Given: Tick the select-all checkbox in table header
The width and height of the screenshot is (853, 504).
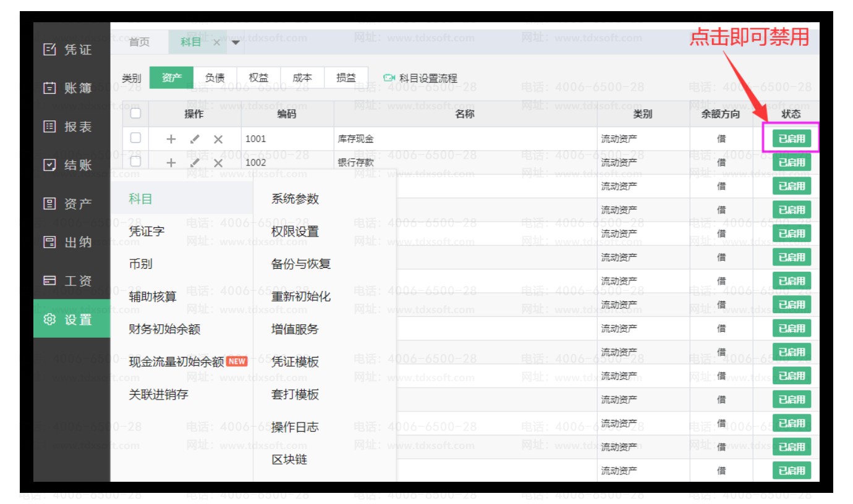Looking at the screenshot, I should pos(135,114).
